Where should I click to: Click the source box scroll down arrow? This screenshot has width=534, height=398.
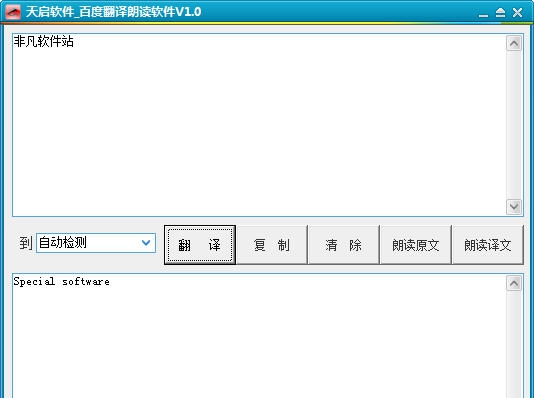[x=514, y=207]
